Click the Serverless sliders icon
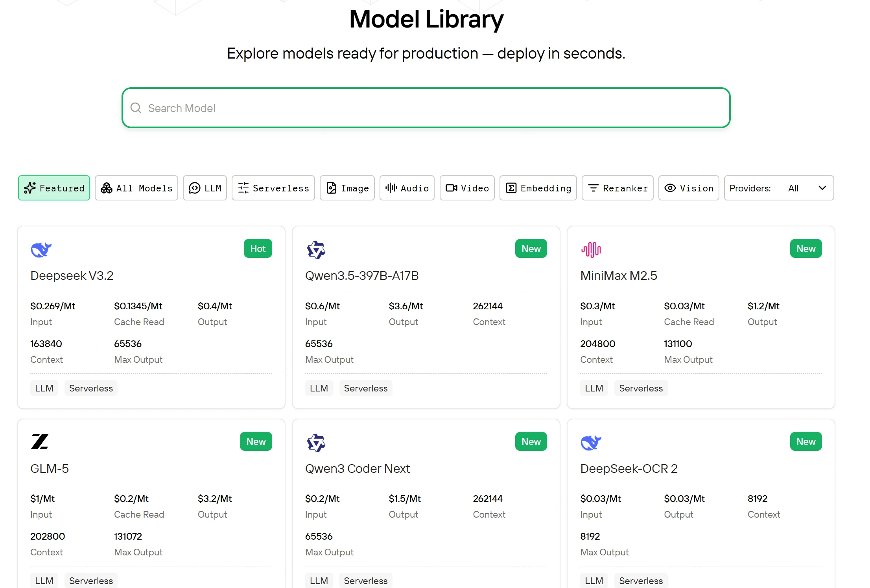The height and width of the screenshot is (588, 870). coord(243,188)
